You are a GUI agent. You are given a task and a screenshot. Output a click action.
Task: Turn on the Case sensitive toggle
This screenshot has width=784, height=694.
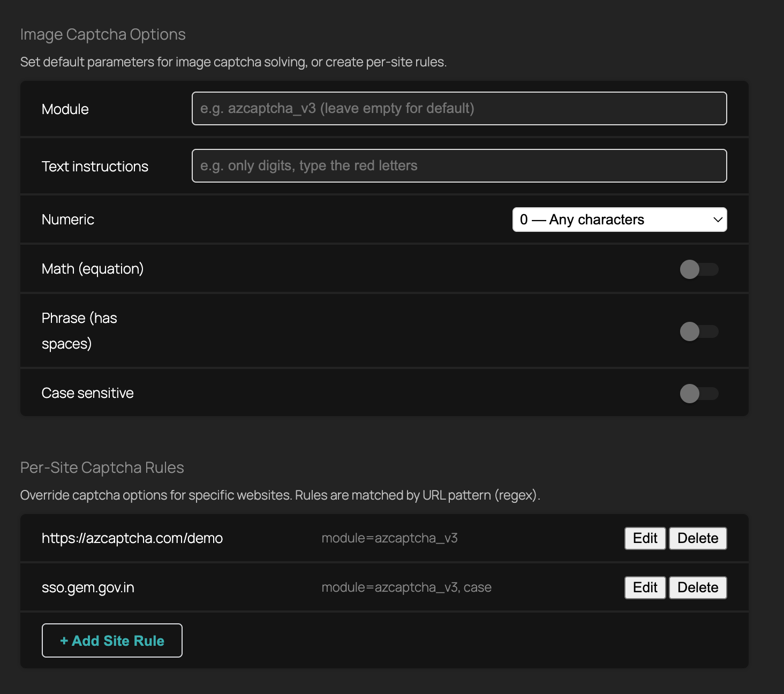699,394
